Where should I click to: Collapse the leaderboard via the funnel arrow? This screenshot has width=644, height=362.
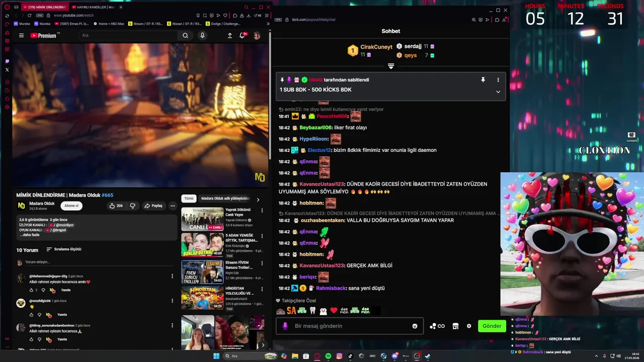point(391,66)
